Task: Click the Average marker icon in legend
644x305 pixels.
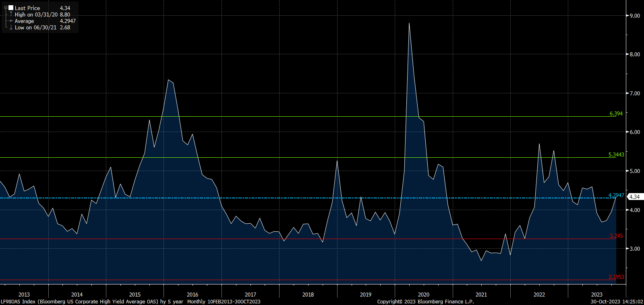Action: [11, 21]
